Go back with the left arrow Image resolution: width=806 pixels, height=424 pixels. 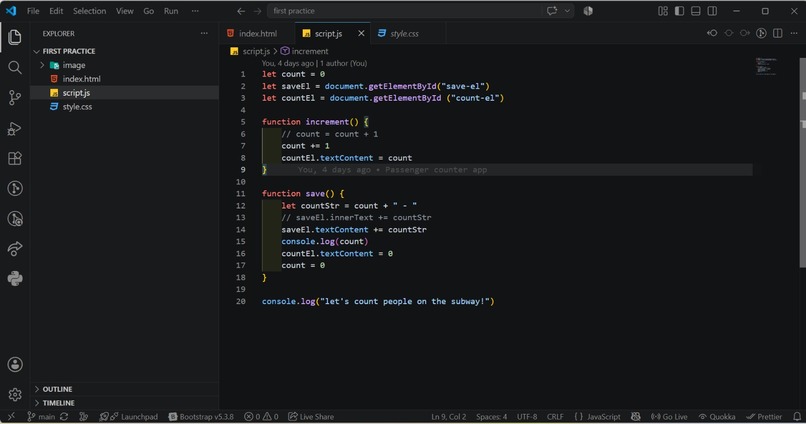coord(241,11)
